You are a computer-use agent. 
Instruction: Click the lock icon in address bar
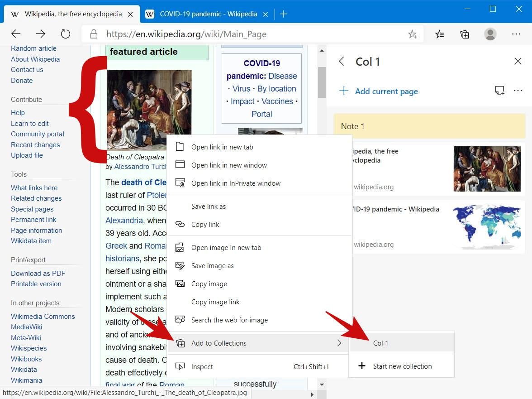coord(94,34)
